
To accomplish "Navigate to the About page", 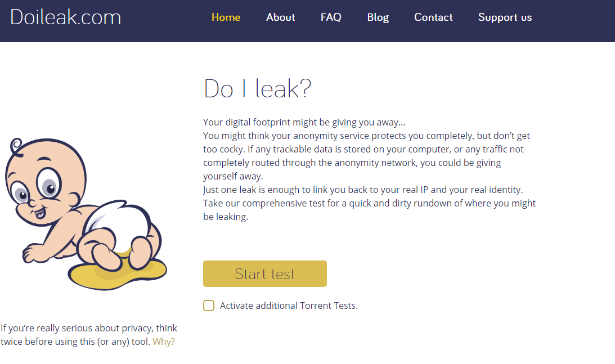I will tap(280, 17).
